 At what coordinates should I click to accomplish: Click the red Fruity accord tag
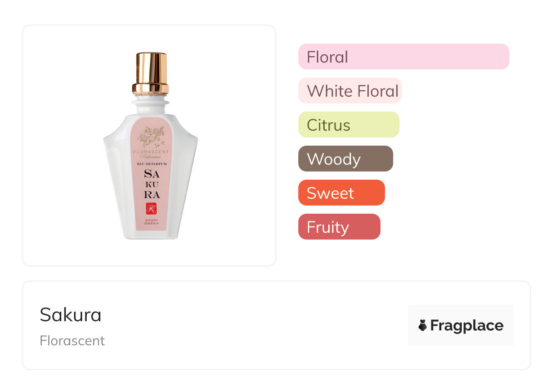[339, 227]
